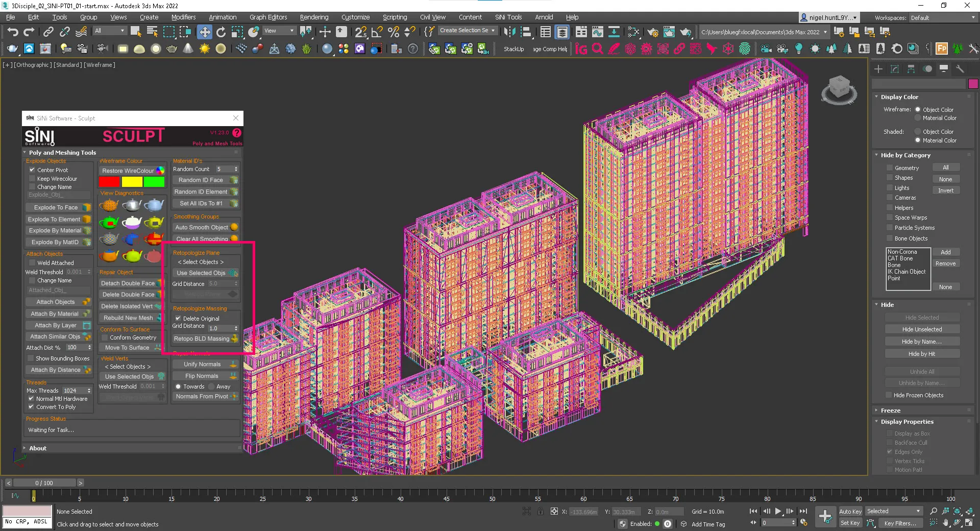The width and height of the screenshot is (980, 531).
Task: Open the Workspaces Default dropdown
Action: 943,17
